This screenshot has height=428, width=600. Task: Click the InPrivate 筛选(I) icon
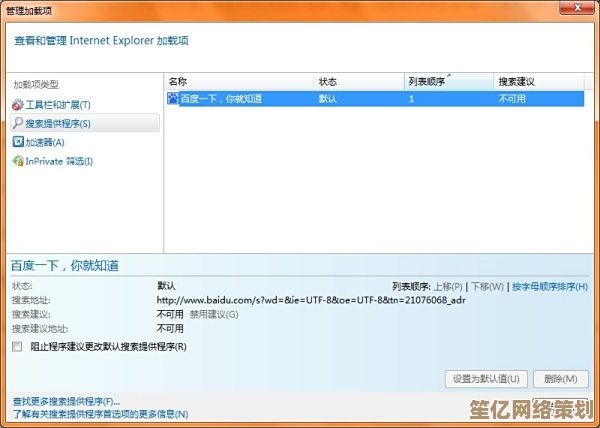coord(18,161)
